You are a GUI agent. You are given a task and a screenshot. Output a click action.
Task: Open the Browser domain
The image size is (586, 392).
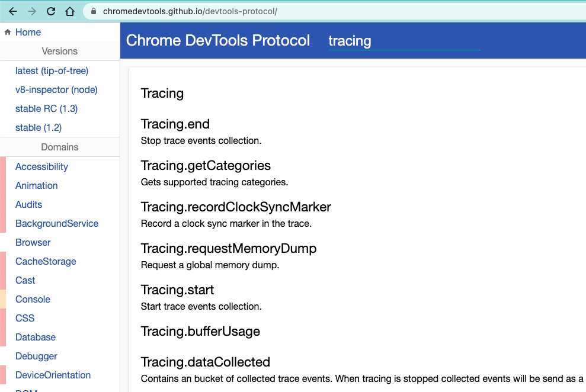tap(33, 242)
